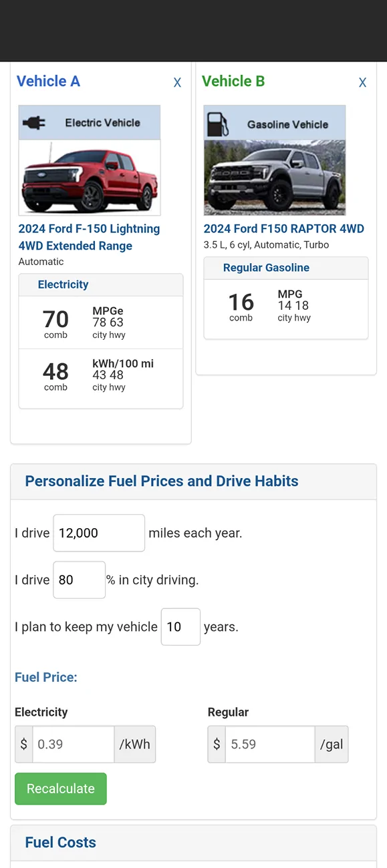The height and width of the screenshot is (868, 387).
Task: Click the annual miles input showing 12,000
Action: click(98, 533)
